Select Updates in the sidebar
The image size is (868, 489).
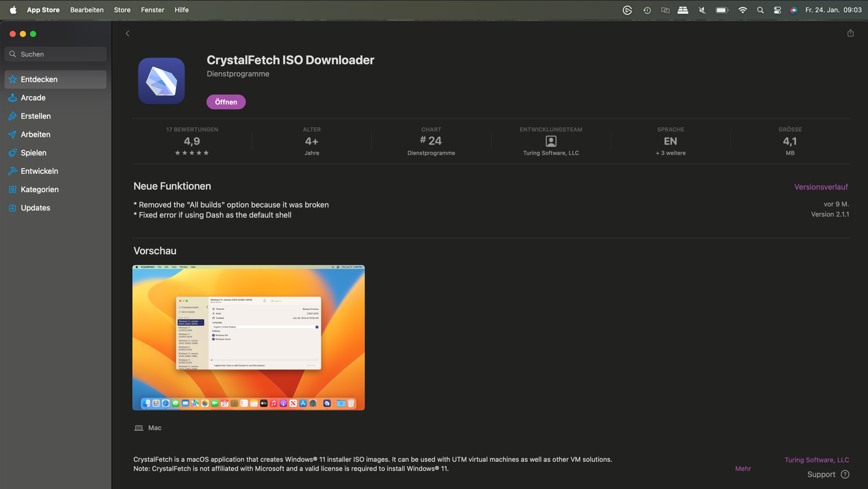pos(55,208)
